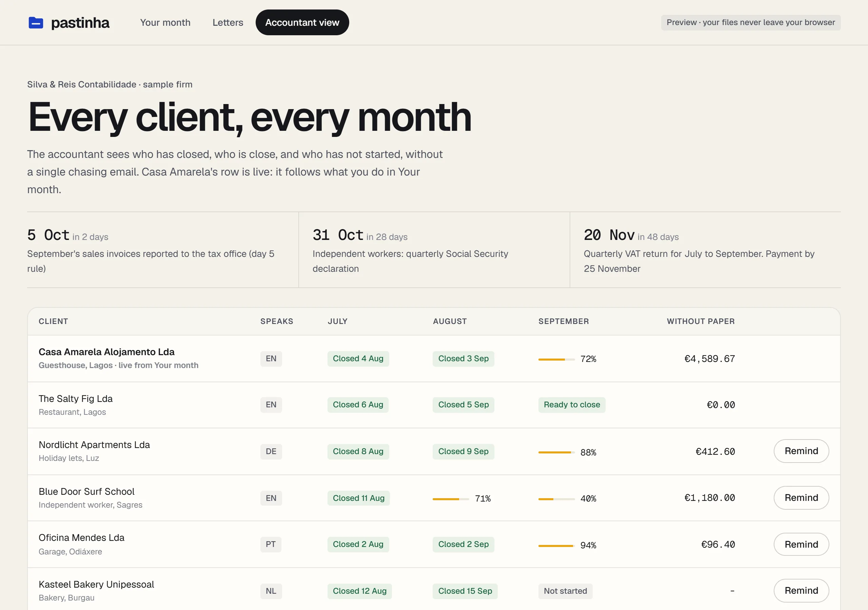
Task: Click Closed 3 Sep badge for Casa Amarela
Action: coord(463,359)
